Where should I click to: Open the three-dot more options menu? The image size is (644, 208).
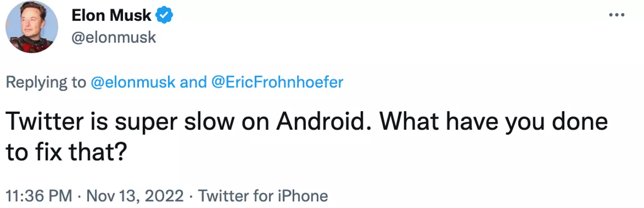[x=617, y=15]
